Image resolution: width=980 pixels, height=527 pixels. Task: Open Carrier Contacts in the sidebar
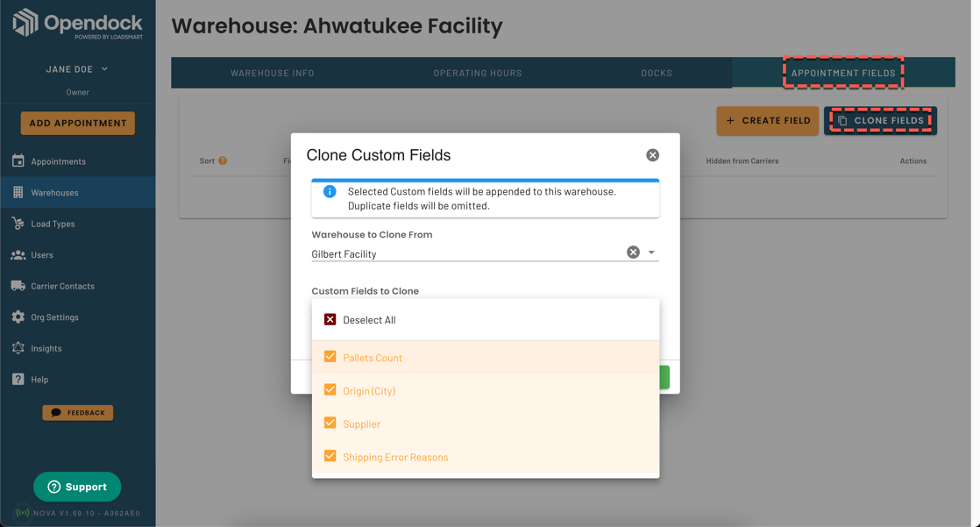[77, 287]
